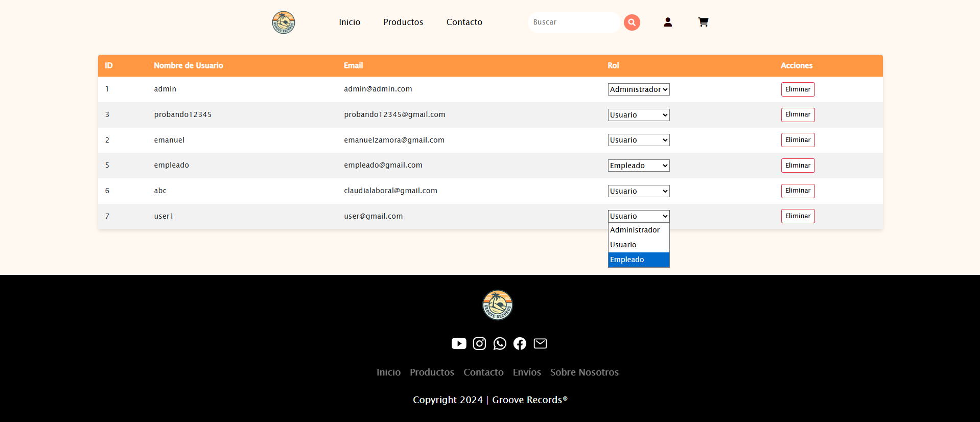Click the username cell 'emanuel'
The height and width of the screenshot is (422, 980).
169,140
